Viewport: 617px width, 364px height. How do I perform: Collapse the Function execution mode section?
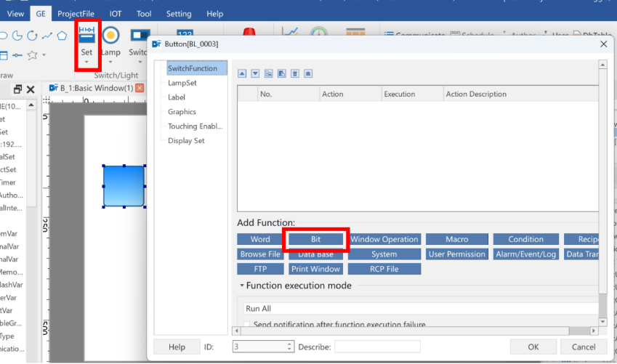pyautogui.click(x=242, y=286)
